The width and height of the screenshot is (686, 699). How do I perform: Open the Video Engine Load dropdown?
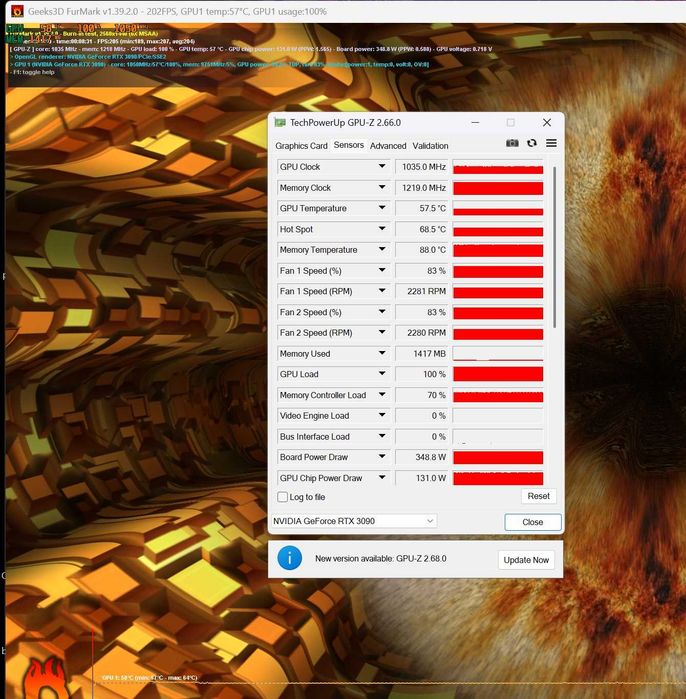point(382,415)
